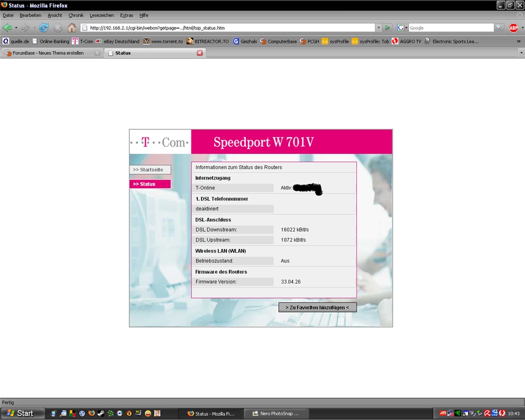Open Electronic Sports League bookmark
The image size is (525, 420).
pos(451,41)
